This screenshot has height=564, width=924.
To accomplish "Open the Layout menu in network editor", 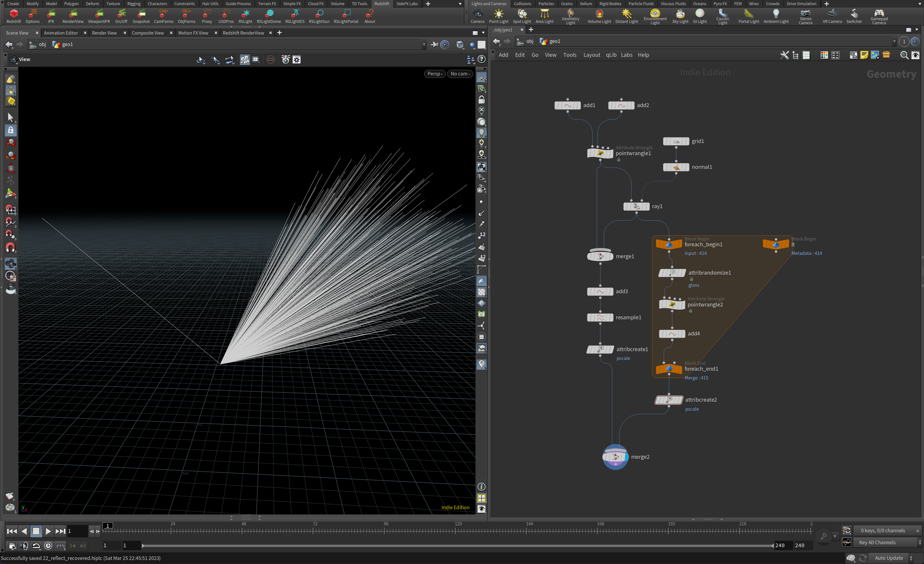I will tap(591, 55).
